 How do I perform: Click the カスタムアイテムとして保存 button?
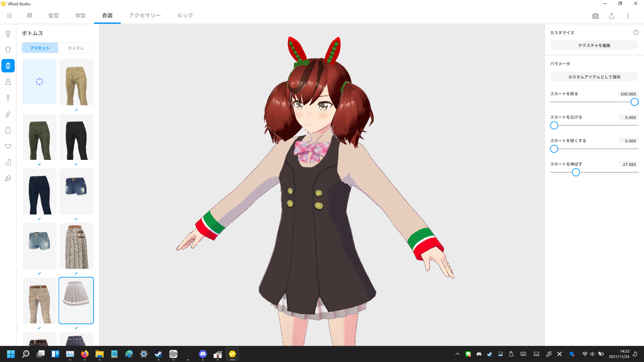click(594, 77)
